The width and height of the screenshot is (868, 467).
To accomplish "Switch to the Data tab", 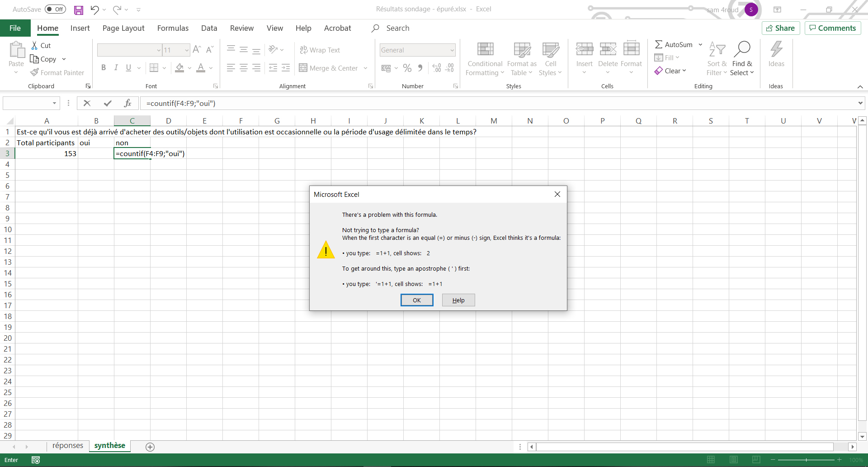I will click(209, 28).
